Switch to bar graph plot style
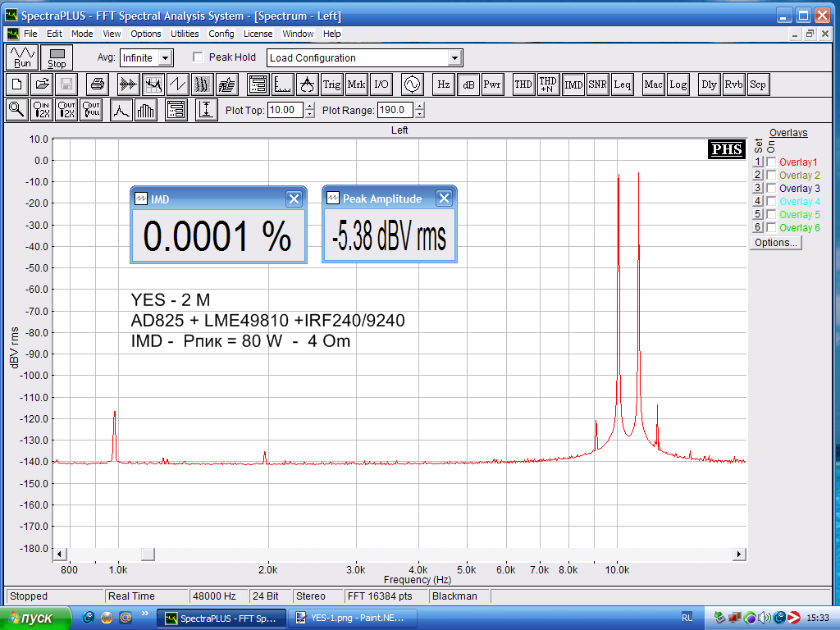The height and width of the screenshot is (630, 840). tap(146, 110)
